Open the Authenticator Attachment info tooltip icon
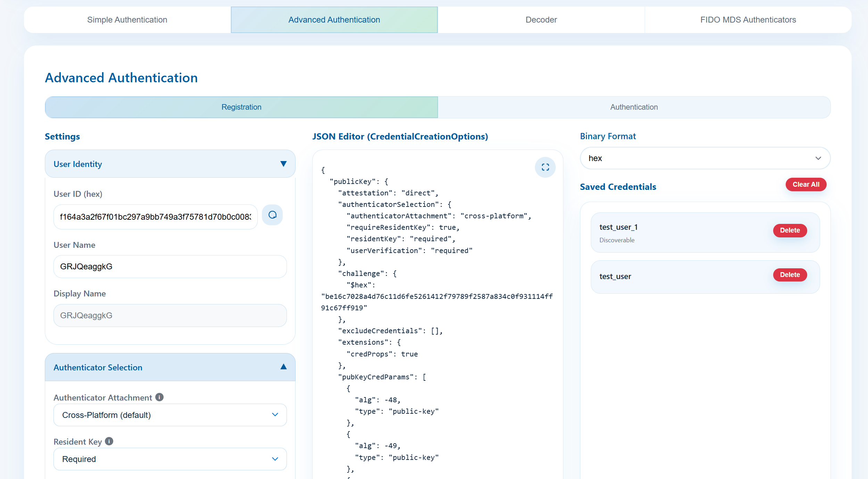 point(159,397)
